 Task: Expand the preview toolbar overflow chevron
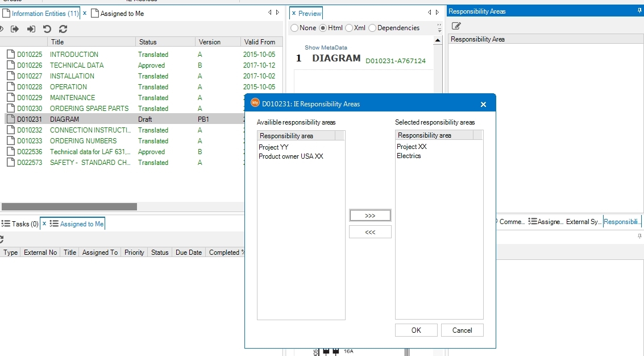439,28
